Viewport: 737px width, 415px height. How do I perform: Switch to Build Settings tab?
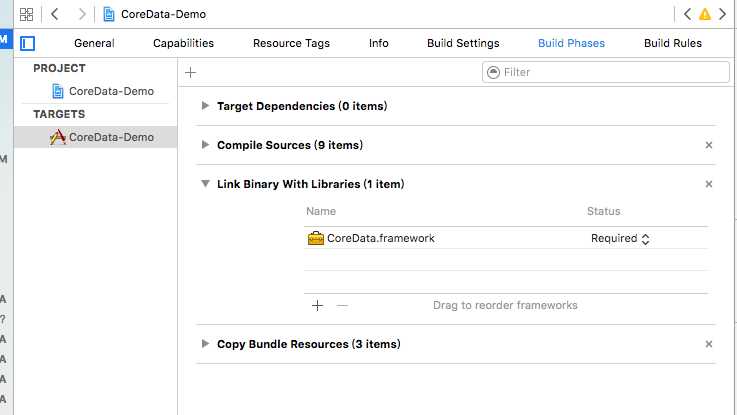(463, 43)
